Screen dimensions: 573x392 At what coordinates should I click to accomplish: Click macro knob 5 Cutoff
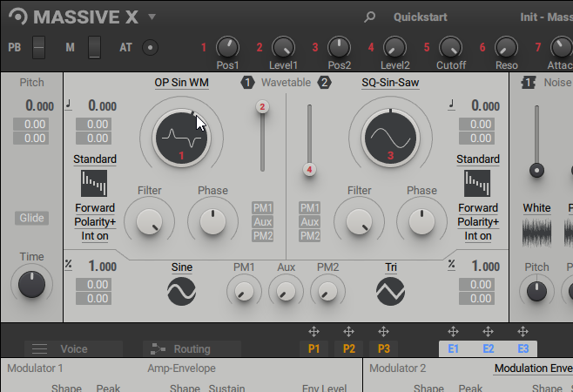(x=450, y=48)
